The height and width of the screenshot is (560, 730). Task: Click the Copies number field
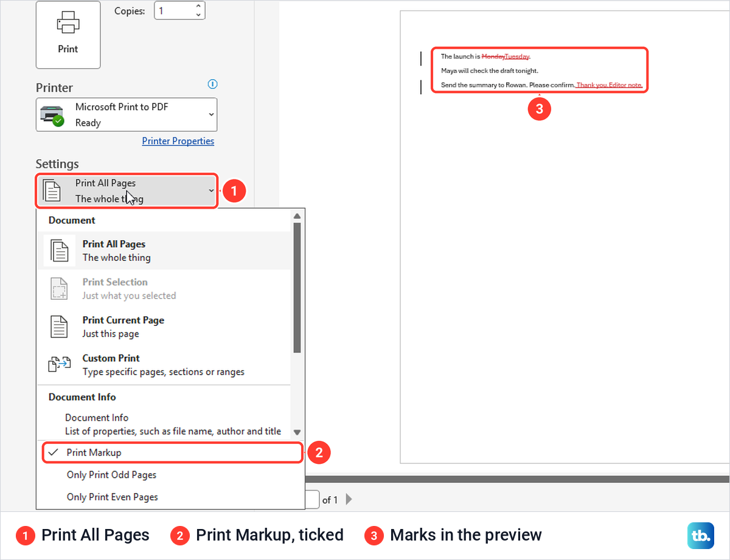[x=174, y=10]
